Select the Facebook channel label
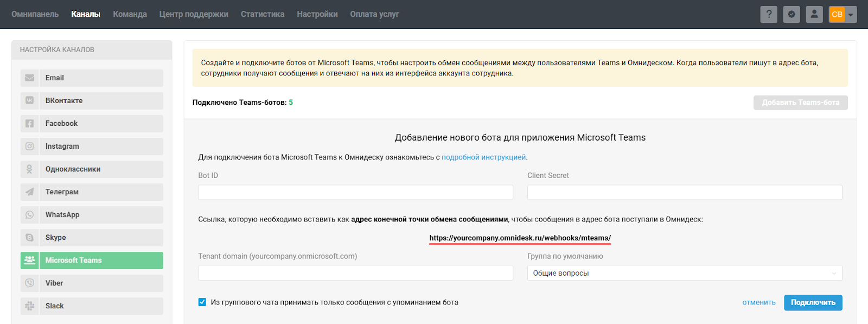This screenshot has height=324, width=868. [61, 124]
